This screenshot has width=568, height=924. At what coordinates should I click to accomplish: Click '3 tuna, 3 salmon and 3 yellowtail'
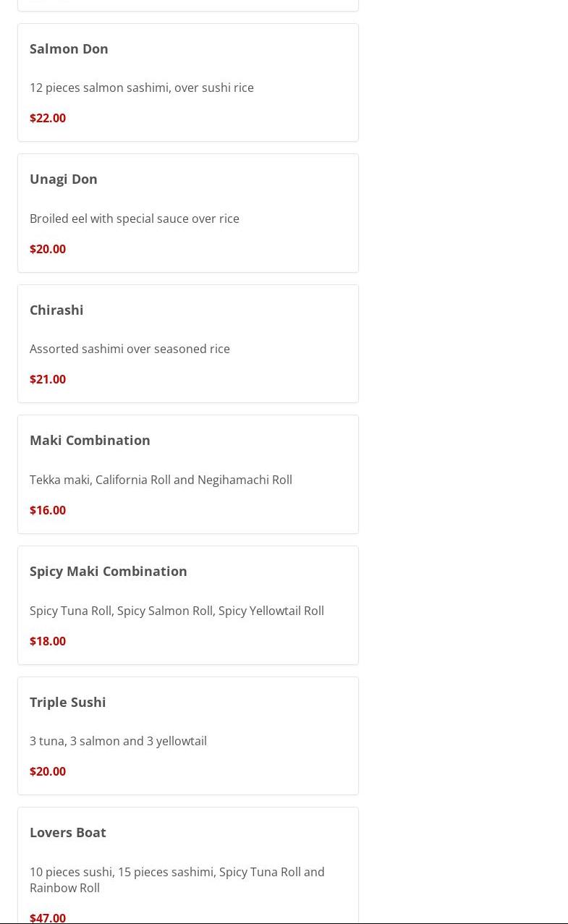[118, 741]
